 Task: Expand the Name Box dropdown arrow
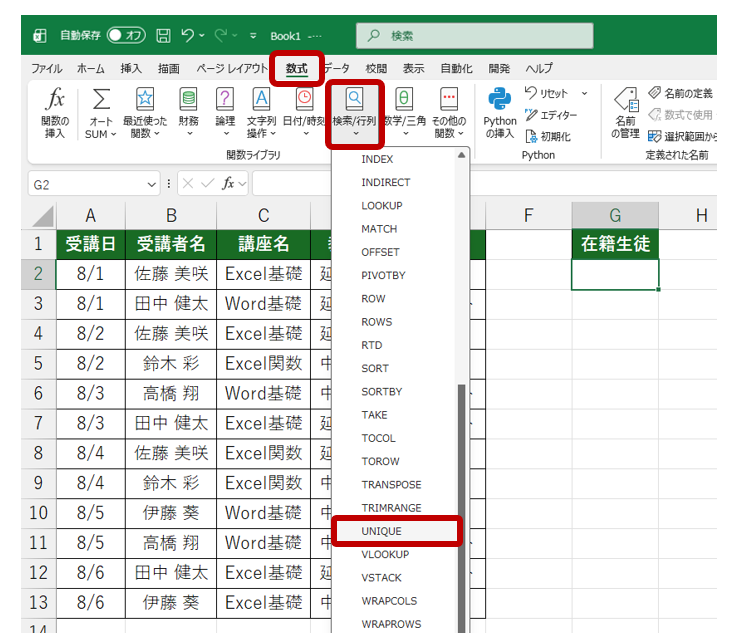coord(151,185)
